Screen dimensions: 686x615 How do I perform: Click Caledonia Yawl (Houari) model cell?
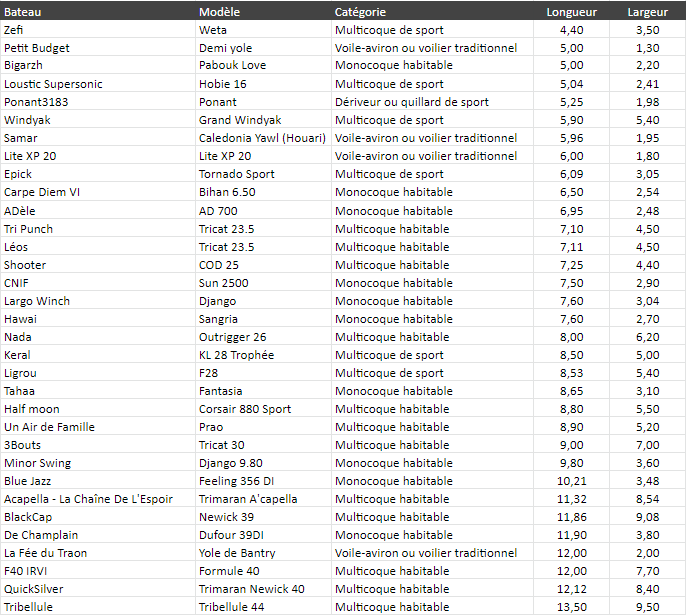pos(262,138)
